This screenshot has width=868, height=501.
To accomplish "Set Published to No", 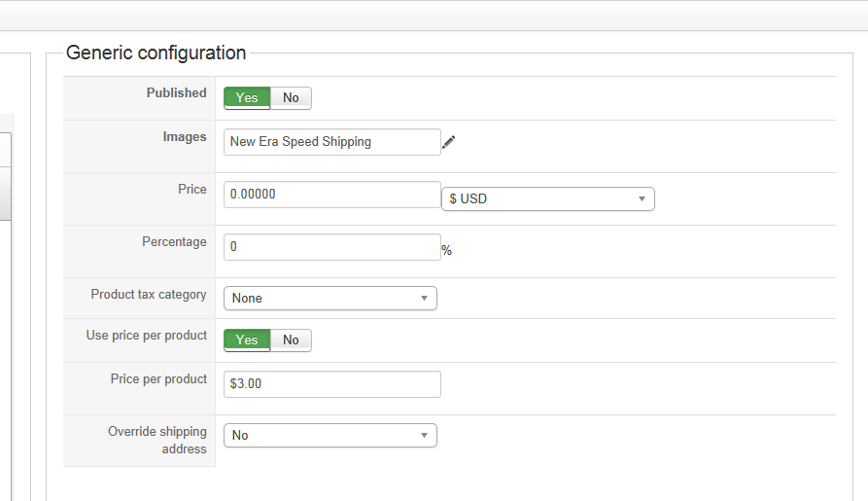I will click(x=291, y=97).
